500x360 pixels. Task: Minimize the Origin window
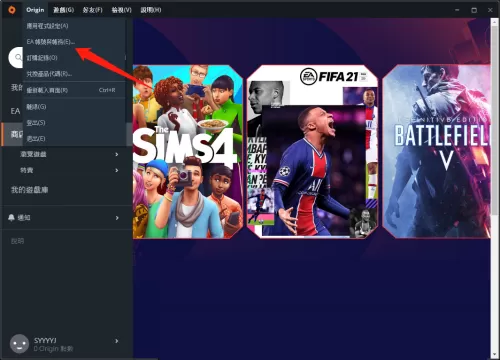(x=457, y=10)
